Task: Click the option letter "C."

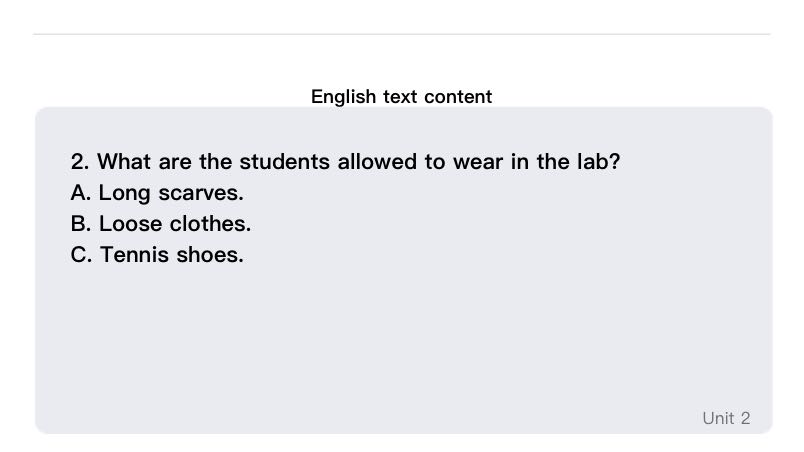Action: point(82,255)
